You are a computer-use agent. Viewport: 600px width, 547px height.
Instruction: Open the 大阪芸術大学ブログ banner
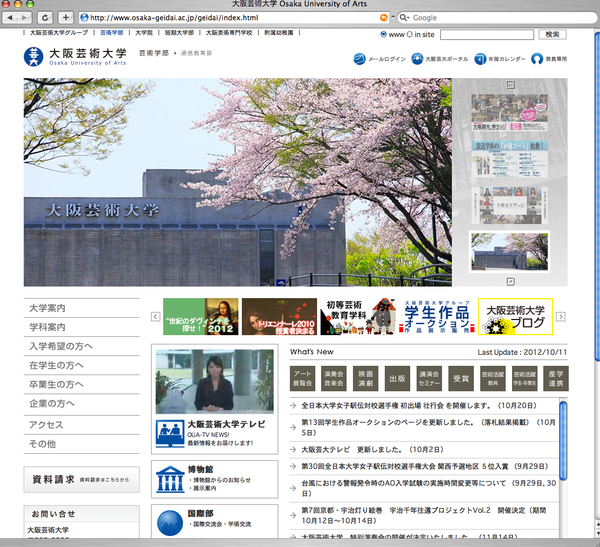[x=515, y=317]
